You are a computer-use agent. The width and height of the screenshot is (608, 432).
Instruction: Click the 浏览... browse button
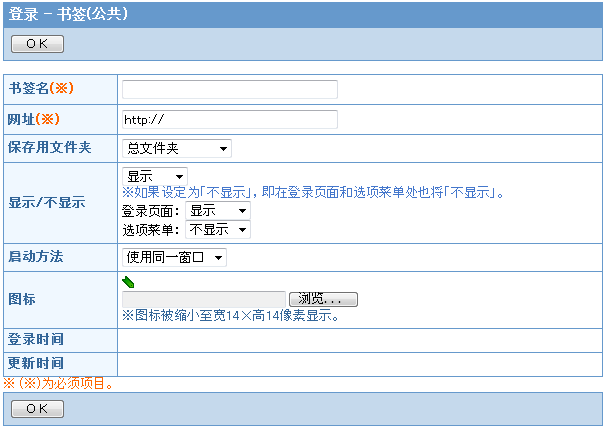[323, 299]
